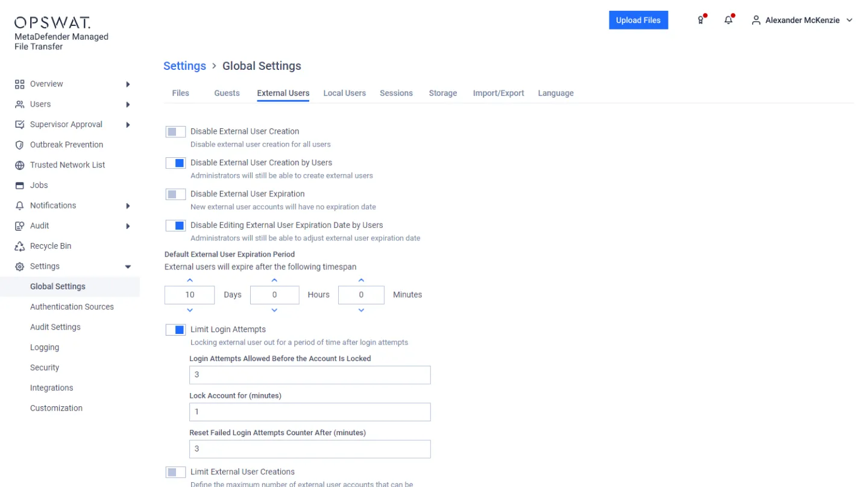The width and height of the screenshot is (868, 487).
Task: Switch to the Local Users tab
Action: point(344,93)
